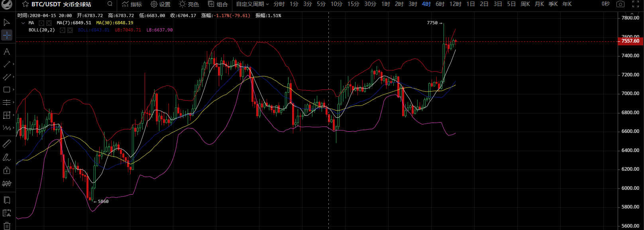The width and height of the screenshot is (644, 230).
Task: Select the pencil freehand drawing tool
Action: (7, 158)
